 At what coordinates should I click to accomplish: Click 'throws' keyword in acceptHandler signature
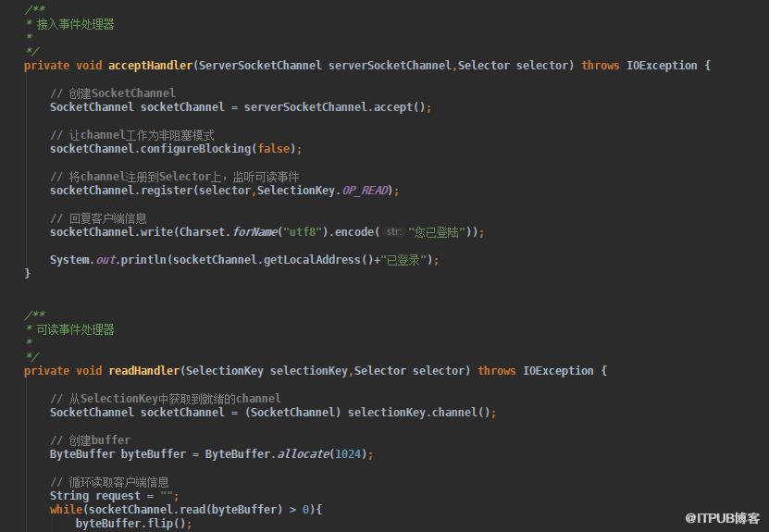(601, 66)
